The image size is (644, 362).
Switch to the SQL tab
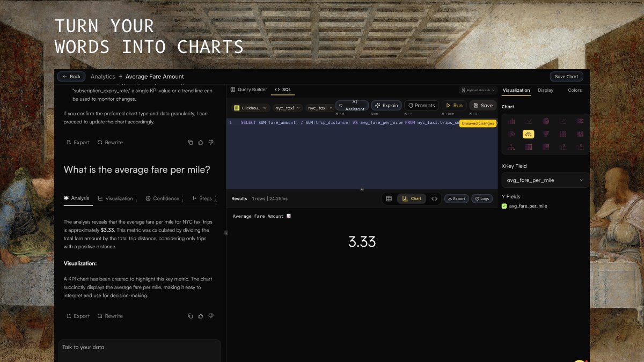282,90
